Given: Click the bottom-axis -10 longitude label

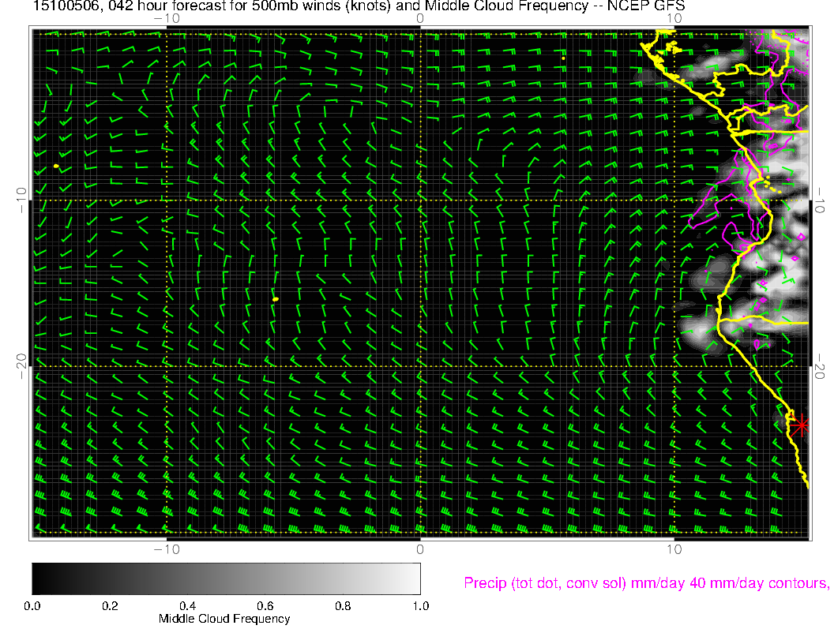Looking at the screenshot, I should [166, 549].
